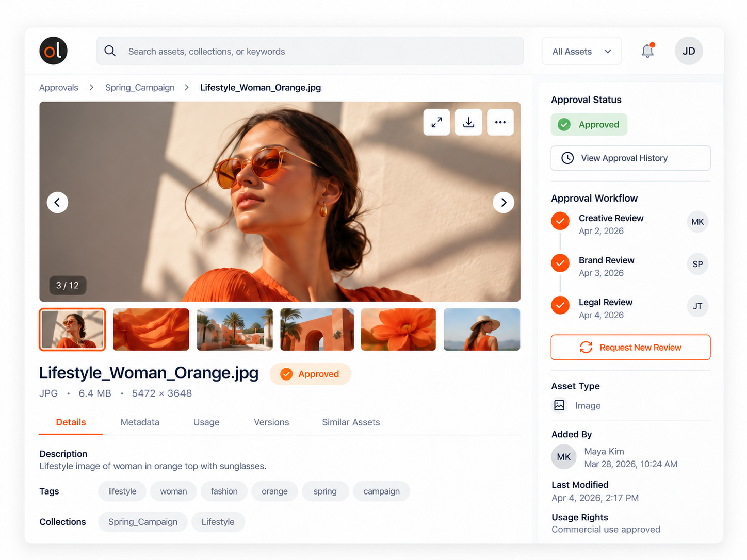
Task: Select the palm trees villa thumbnail
Action: [235, 330]
